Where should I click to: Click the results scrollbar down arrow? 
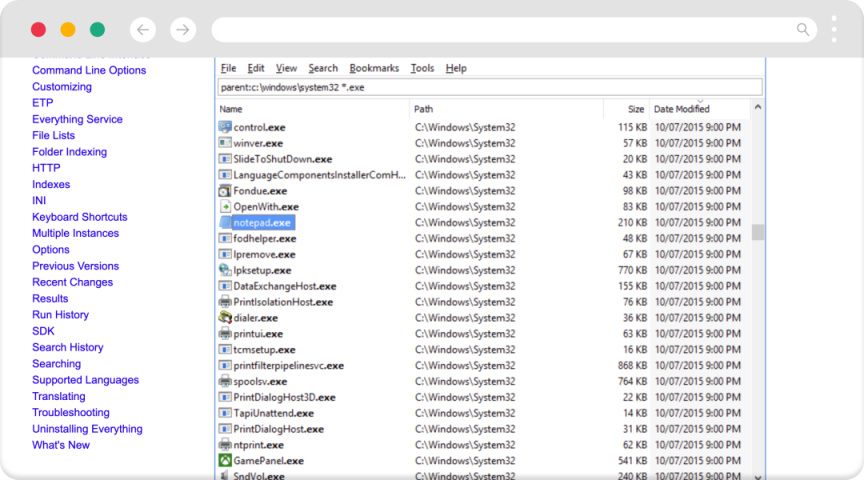758,476
